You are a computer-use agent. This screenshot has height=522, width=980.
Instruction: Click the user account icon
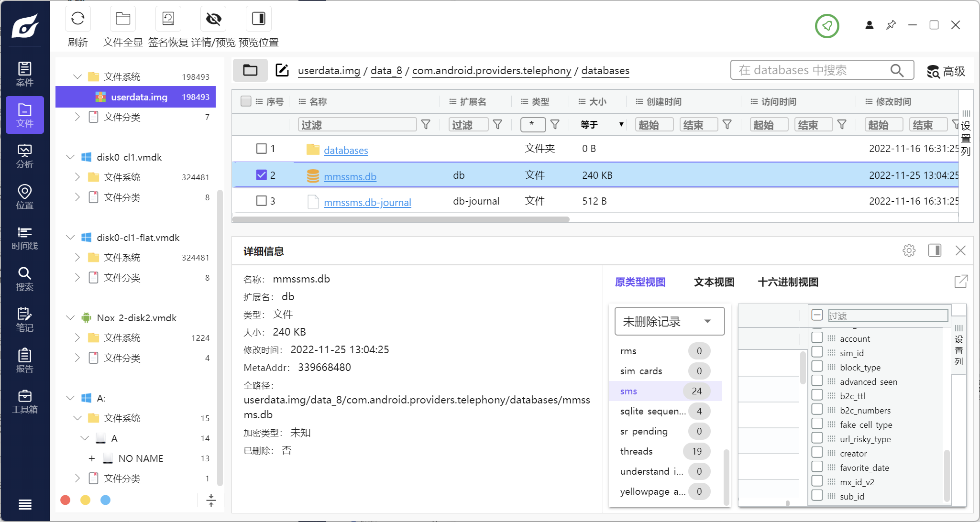[x=870, y=25]
